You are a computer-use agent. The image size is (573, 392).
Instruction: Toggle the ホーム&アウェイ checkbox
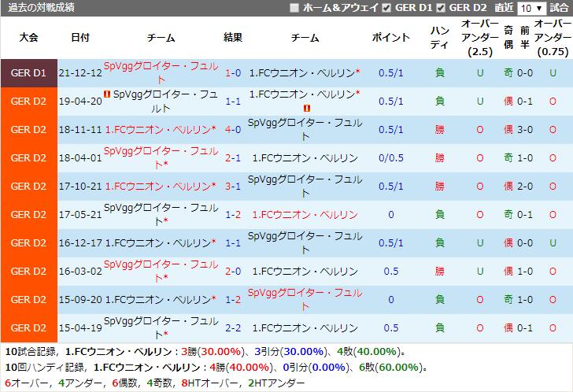(294, 8)
